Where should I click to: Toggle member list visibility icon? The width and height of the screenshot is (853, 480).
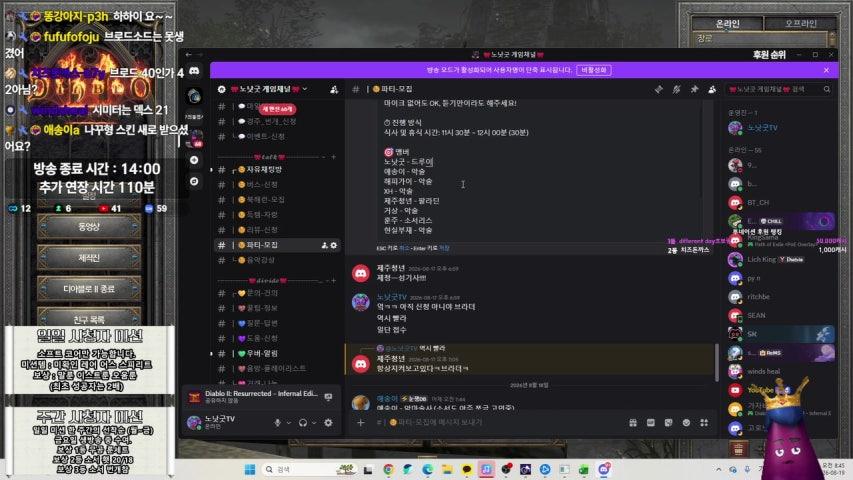pos(712,89)
